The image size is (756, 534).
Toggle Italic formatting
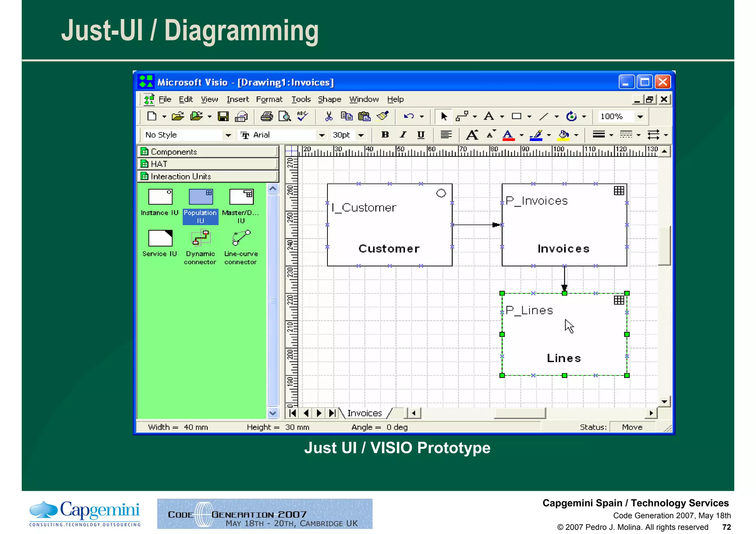(403, 135)
